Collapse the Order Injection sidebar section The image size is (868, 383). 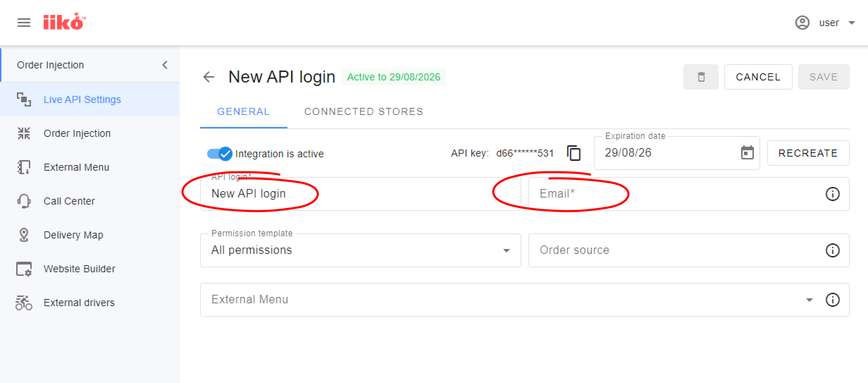click(x=165, y=65)
